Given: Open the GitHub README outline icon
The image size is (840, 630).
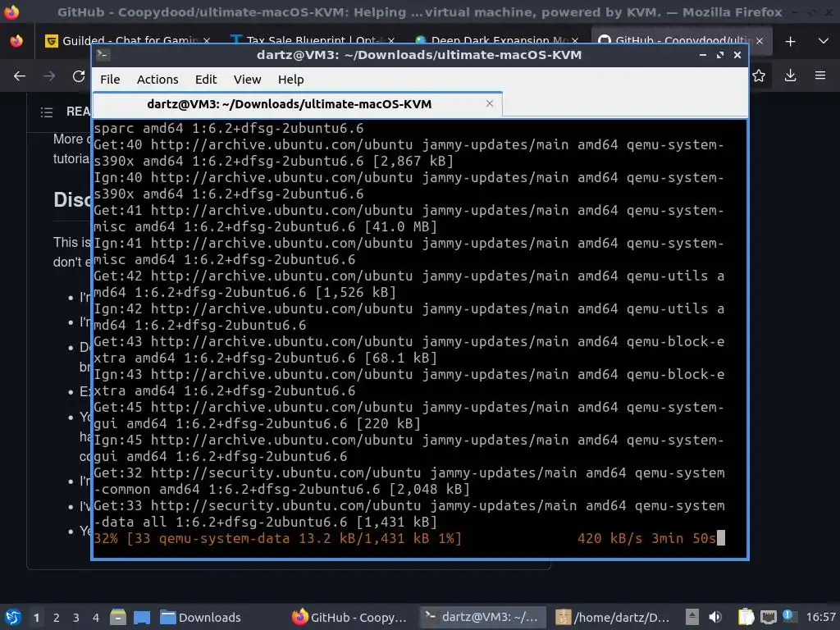Looking at the screenshot, I should point(47,112).
